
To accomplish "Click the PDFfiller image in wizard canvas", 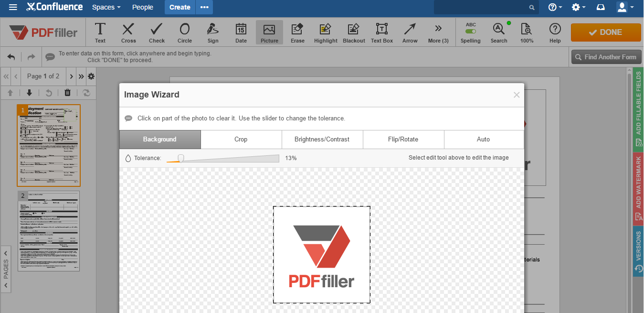I will pos(322,255).
